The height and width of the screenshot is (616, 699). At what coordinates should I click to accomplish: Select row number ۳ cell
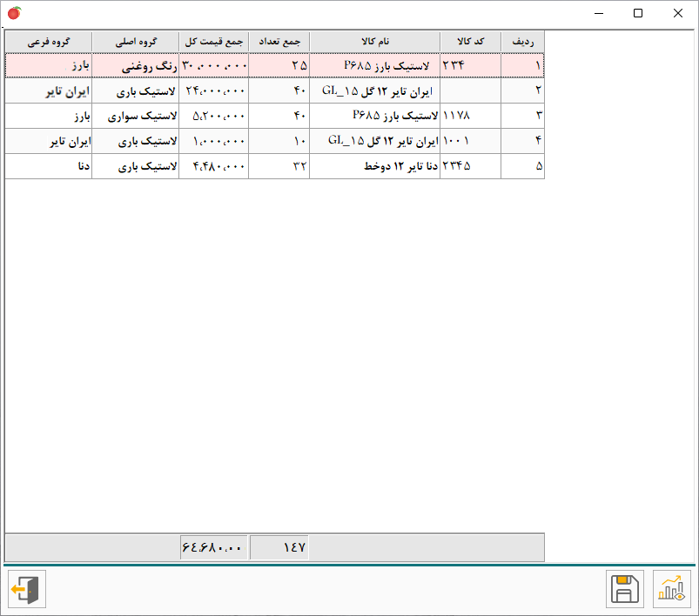(522, 116)
